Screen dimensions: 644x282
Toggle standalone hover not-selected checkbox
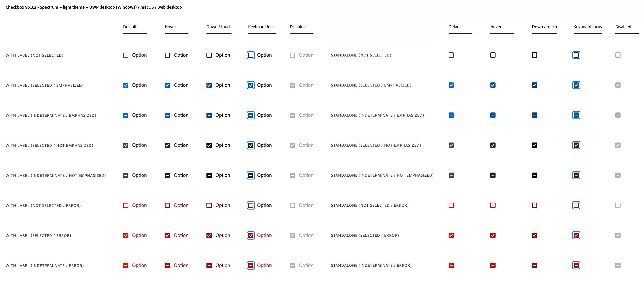pyautogui.click(x=493, y=55)
